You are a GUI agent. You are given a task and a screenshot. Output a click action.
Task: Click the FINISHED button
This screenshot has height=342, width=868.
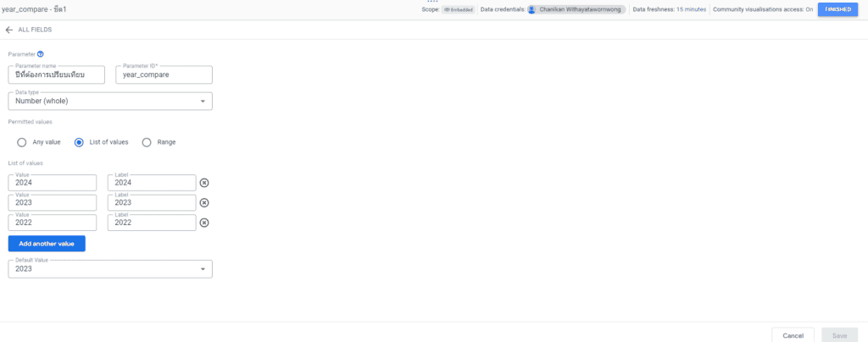click(x=837, y=9)
